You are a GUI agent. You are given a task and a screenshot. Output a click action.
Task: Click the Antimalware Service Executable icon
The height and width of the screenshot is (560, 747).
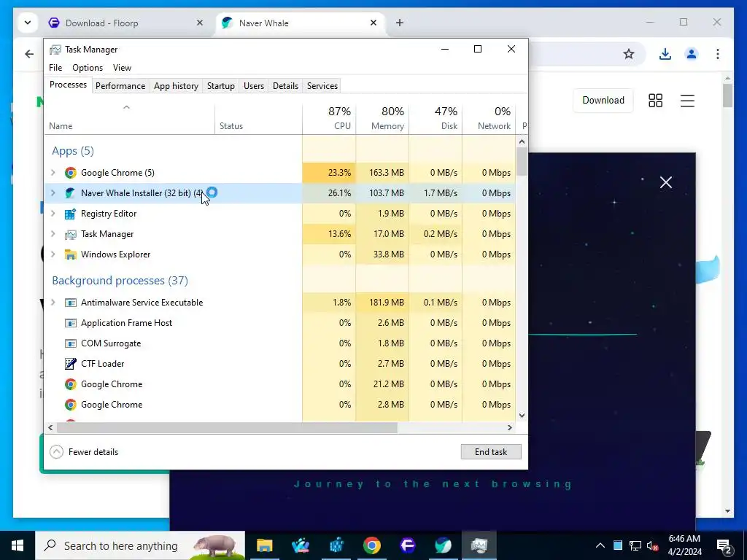pyautogui.click(x=71, y=303)
